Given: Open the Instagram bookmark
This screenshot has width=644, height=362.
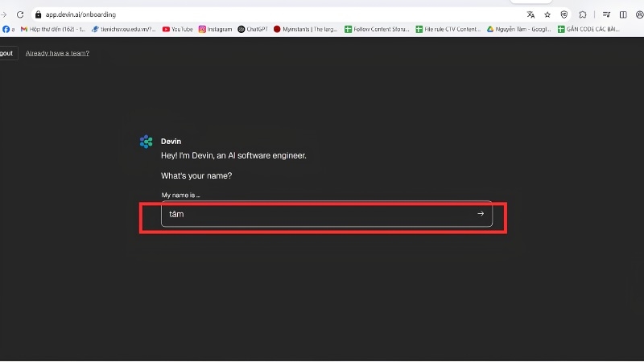Looking at the screenshot, I should (x=215, y=29).
